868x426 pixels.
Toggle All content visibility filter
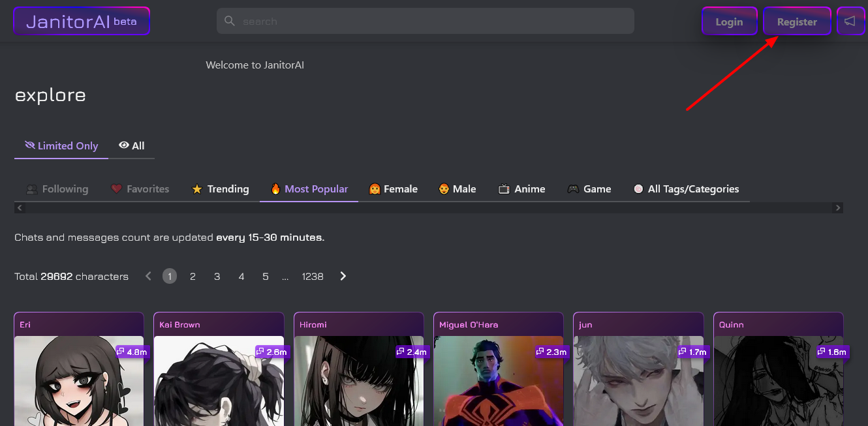tap(132, 145)
